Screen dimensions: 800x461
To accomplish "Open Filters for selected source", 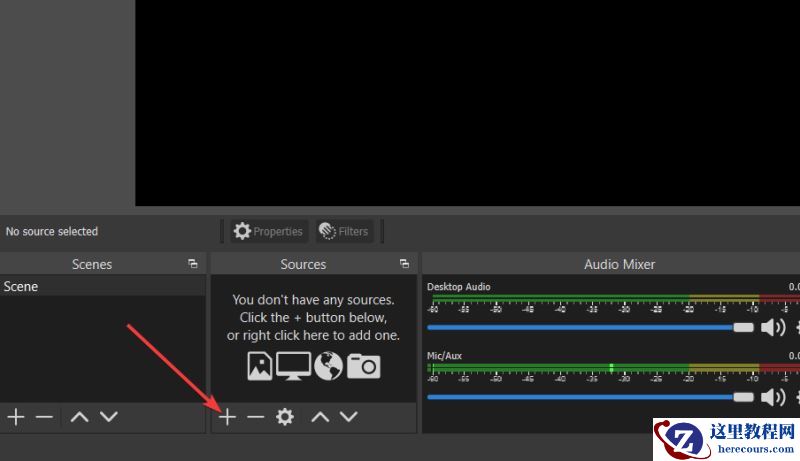I will [x=344, y=232].
